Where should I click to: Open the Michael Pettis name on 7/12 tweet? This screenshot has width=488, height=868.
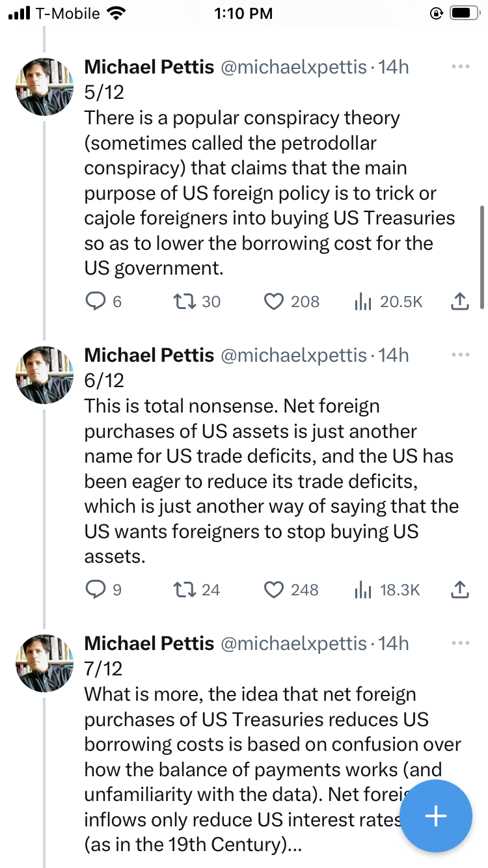tap(149, 643)
